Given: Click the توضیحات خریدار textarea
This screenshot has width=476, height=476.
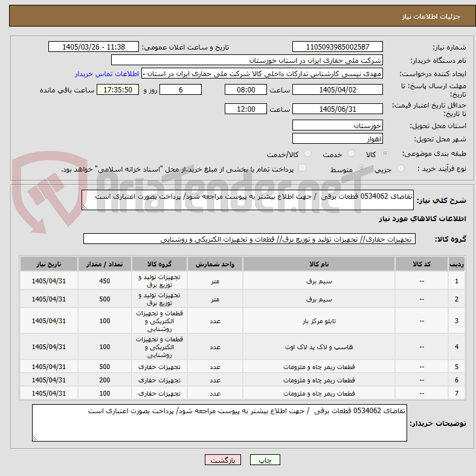Looking at the screenshot, I should coord(219,423).
